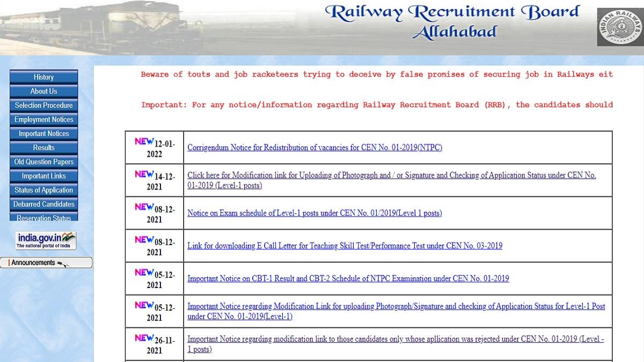Open the CBT-1 Result and CBT-2 Schedule notice
Viewport: 644px width, 362px height.
[348, 278]
